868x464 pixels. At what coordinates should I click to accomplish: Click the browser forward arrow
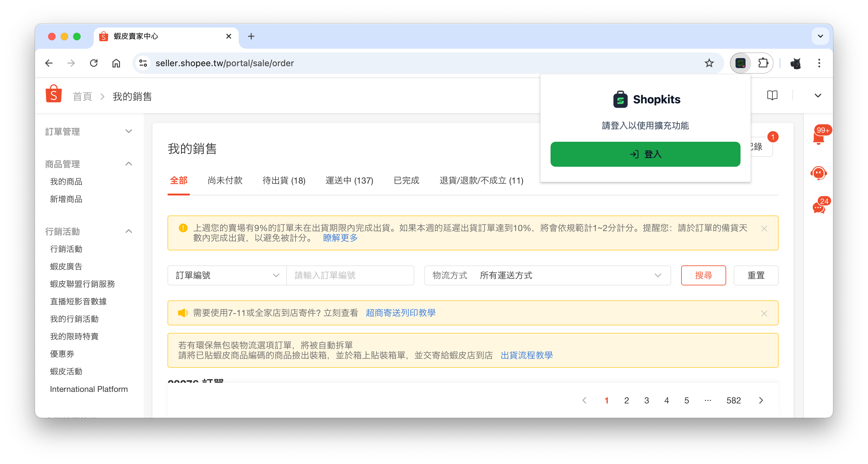[71, 63]
